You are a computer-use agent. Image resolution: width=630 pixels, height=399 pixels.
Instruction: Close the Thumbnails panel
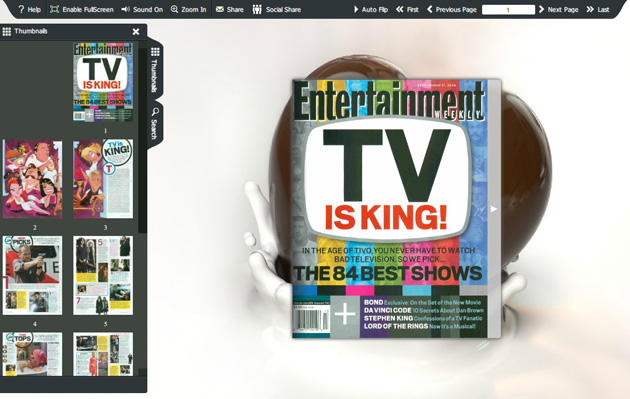point(136,31)
